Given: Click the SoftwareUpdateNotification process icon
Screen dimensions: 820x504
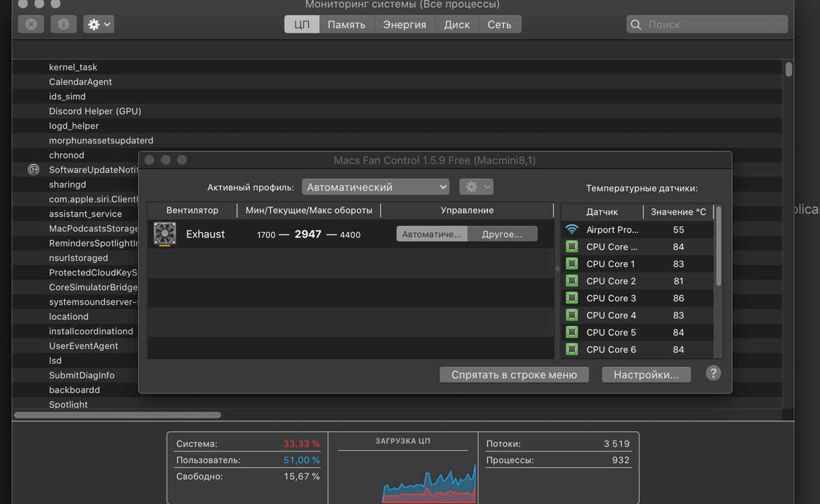Looking at the screenshot, I should pos(34,170).
